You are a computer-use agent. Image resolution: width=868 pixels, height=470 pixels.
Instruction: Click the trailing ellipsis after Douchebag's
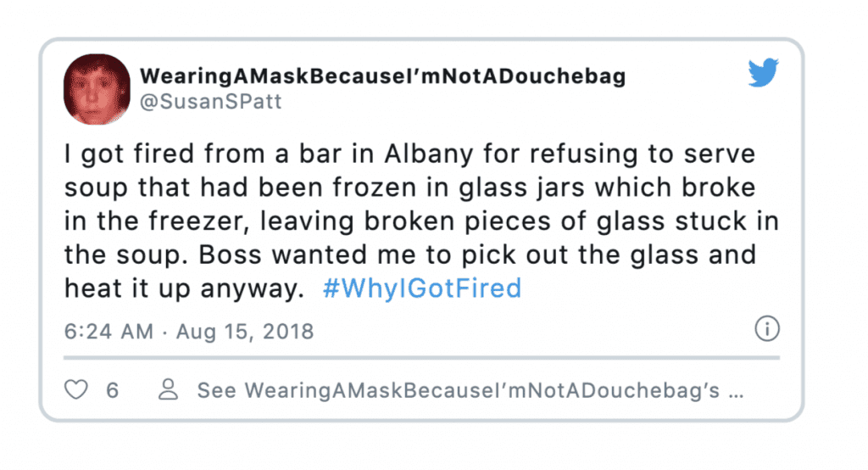[x=737, y=394]
